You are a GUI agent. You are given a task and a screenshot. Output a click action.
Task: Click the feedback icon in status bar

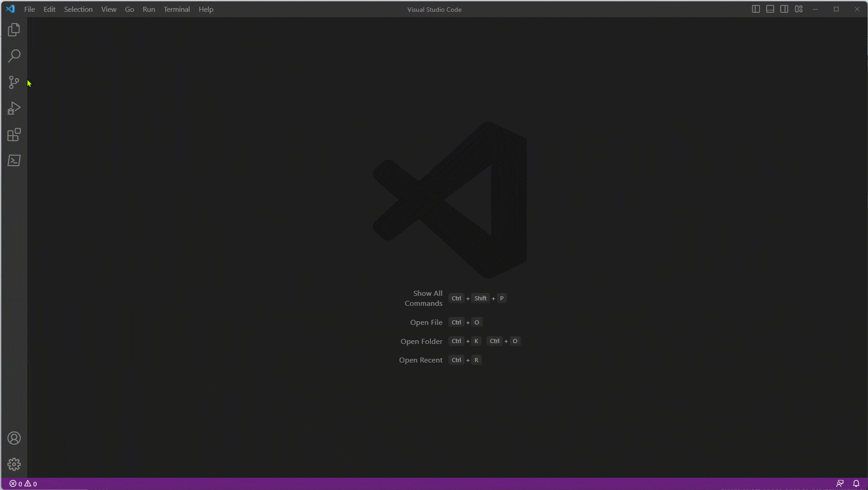[840, 483]
